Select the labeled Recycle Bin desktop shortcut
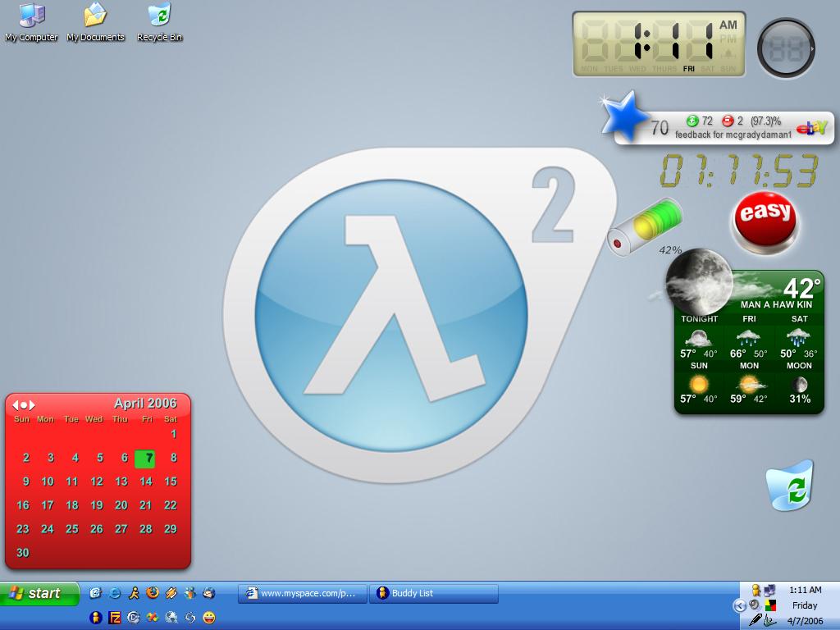840x630 pixels. click(159, 22)
